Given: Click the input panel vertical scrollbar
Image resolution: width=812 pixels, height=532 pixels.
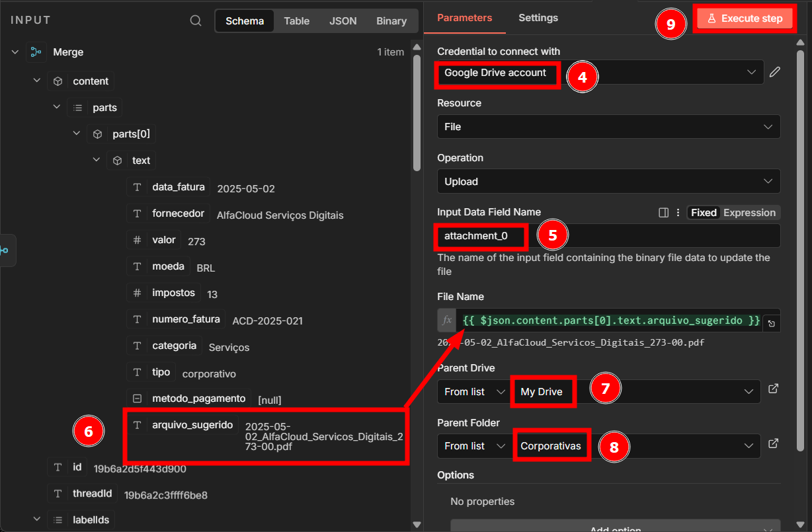Looking at the screenshot, I should point(417,112).
